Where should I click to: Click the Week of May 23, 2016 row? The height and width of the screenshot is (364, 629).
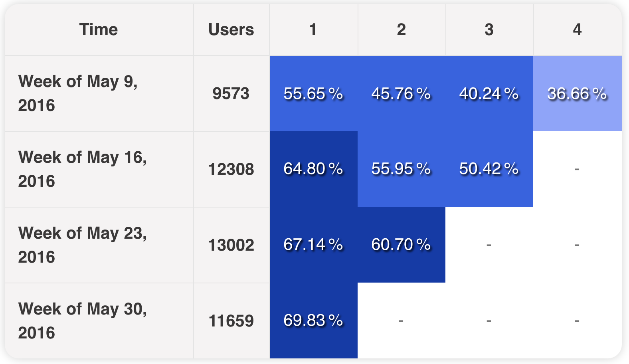click(x=313, y=245)
